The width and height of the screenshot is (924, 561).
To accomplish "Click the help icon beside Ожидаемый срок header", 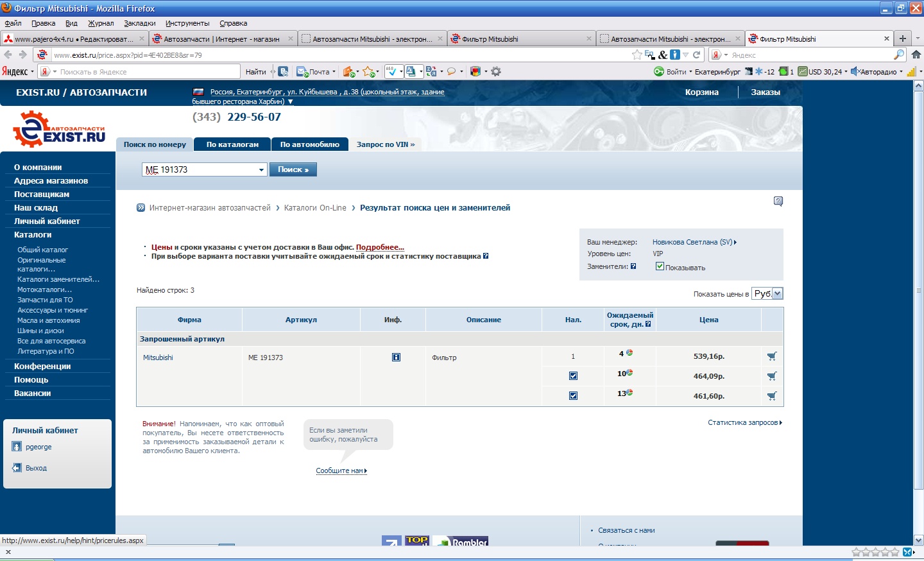I will click(x=648, y=324).
